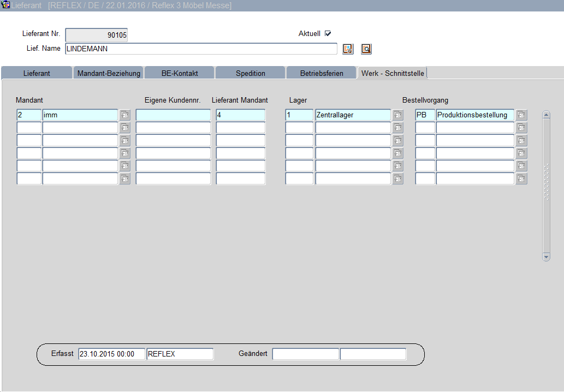The height and width of the screenshot is (392, 564).
Task: Open value list icon for Zentrallager
Action: tap(397, 115)
